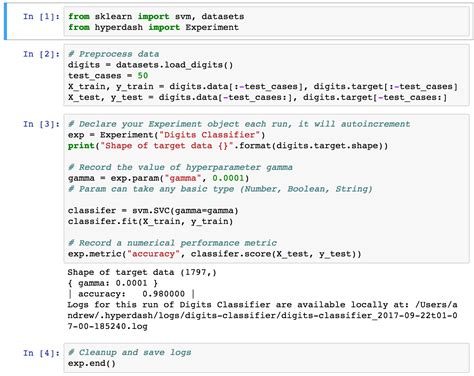Click the '# Cleanup and save logs' comment
474x376 pixels.
pyautogui.click(x=130, y=353)
